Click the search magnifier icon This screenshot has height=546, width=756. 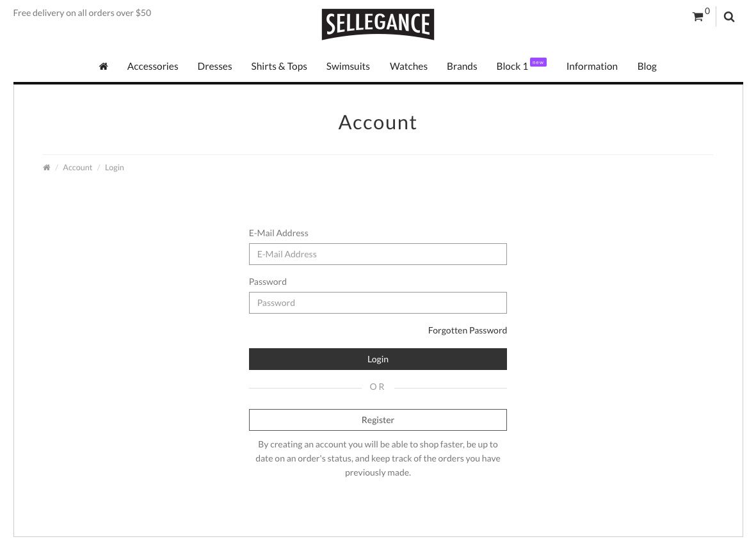(729, 17)
